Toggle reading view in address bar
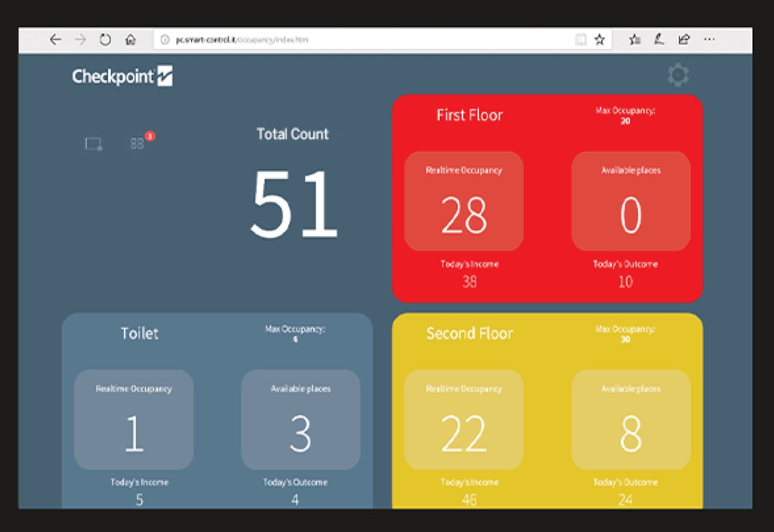Viewport: 774px width, 532px height. [580, 40]
